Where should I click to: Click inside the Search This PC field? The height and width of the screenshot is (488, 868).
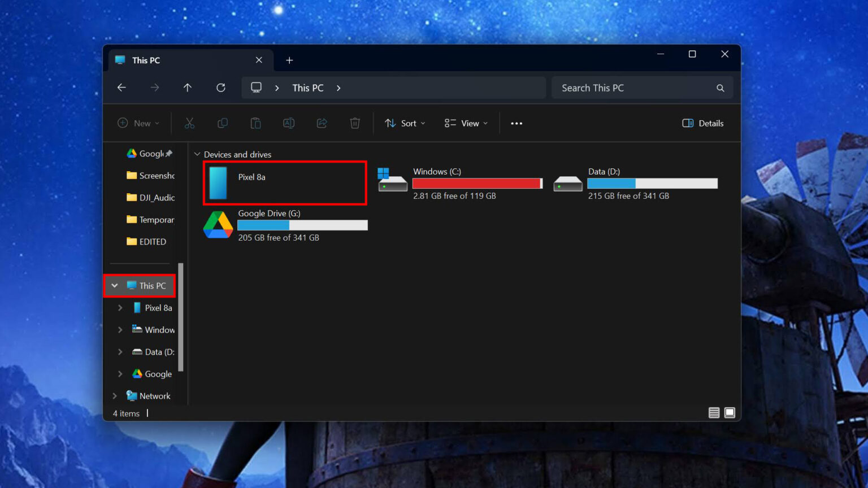click(622, 88)
